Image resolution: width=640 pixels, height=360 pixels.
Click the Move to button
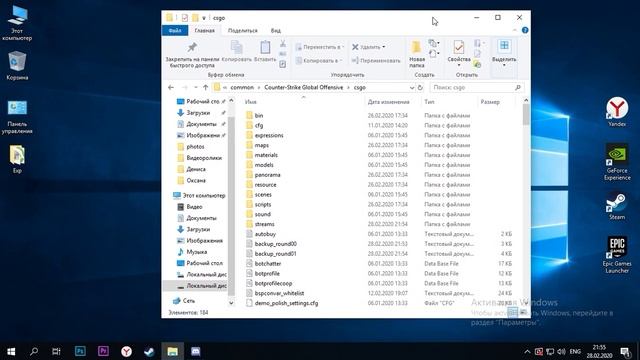320,47
